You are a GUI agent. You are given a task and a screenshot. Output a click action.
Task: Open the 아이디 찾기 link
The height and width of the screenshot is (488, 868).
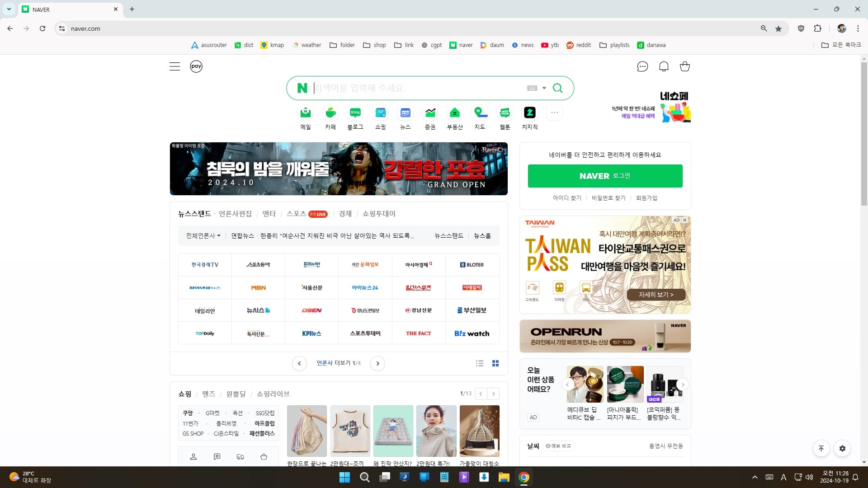tap(567, 198)
